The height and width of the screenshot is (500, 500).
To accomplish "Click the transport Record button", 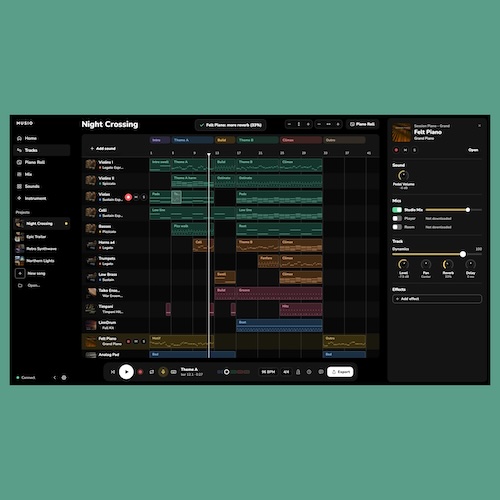I will tap(140, 372).
